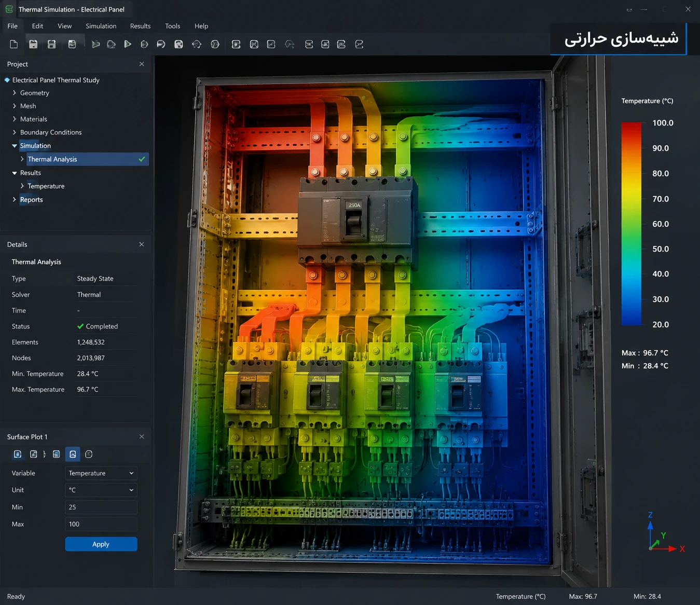The image size is (700, 605).
Task: Click the New file icon in toolbar
Action: coord(14,44)
